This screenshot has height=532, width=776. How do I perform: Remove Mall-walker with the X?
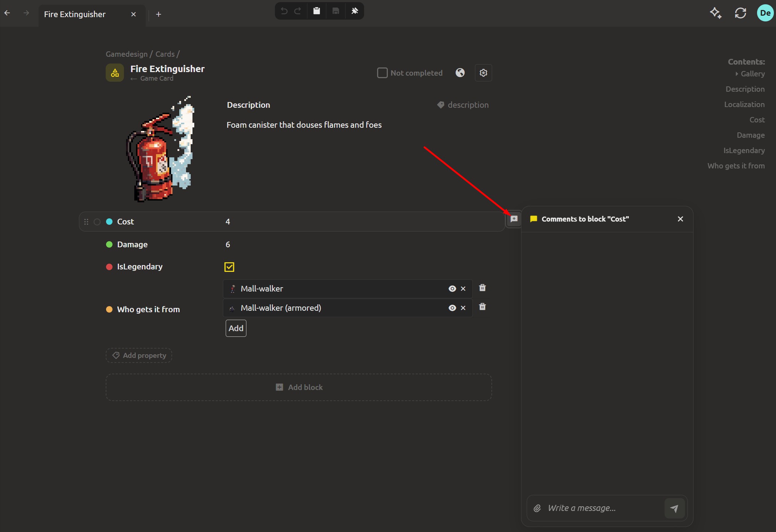[x=463, y=289]
